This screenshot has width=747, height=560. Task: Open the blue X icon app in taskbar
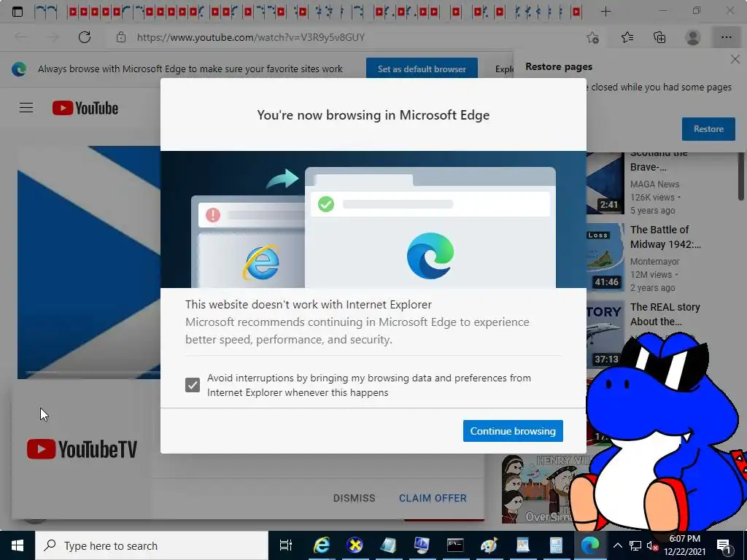pos(355,545)
